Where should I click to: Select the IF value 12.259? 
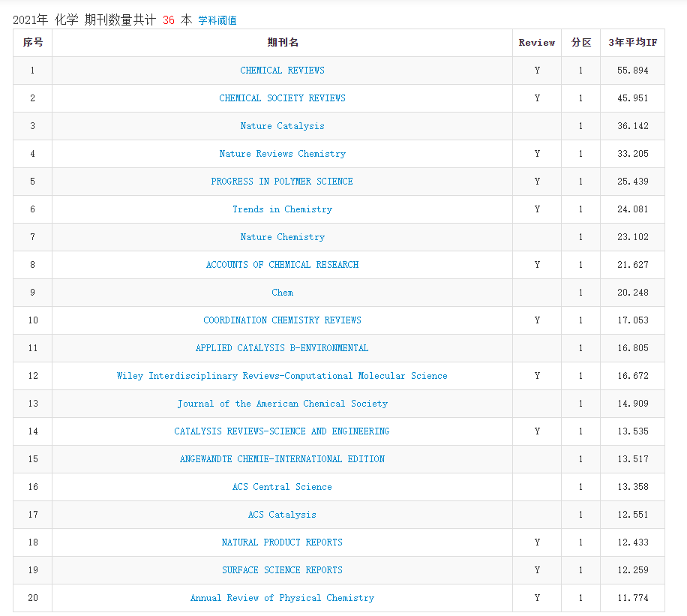tap(633, 570)
